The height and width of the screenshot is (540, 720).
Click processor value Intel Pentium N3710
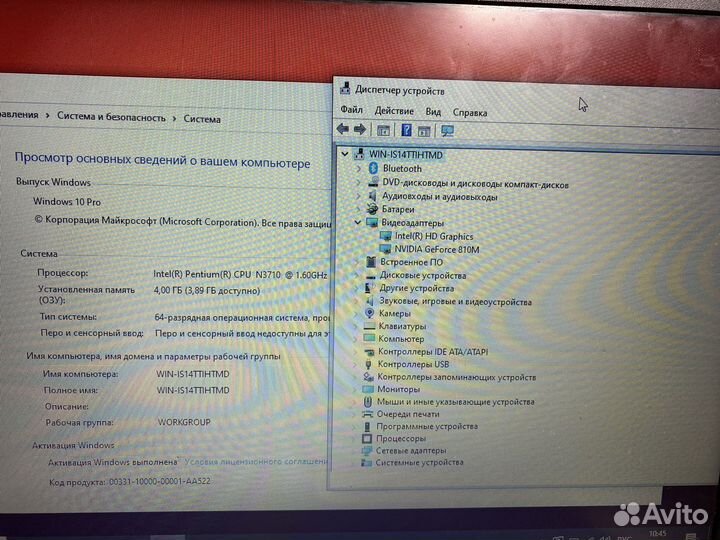click(x=240, y=275)
